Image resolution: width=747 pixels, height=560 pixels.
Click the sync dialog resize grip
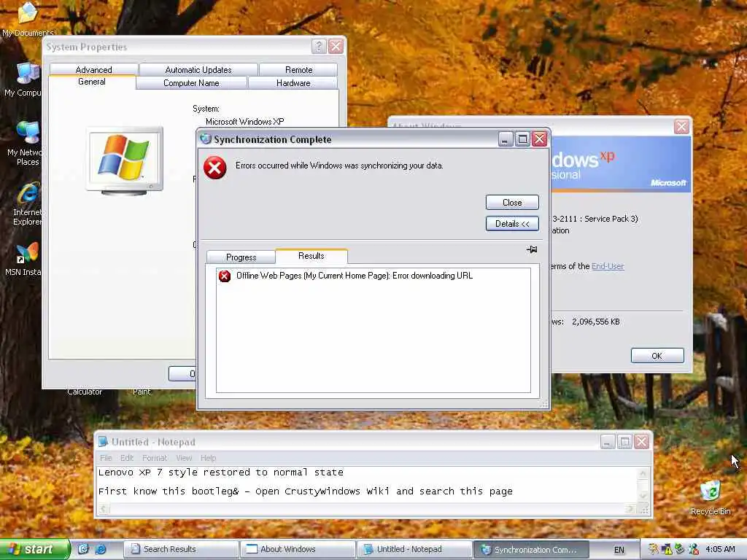pos(543,404)
